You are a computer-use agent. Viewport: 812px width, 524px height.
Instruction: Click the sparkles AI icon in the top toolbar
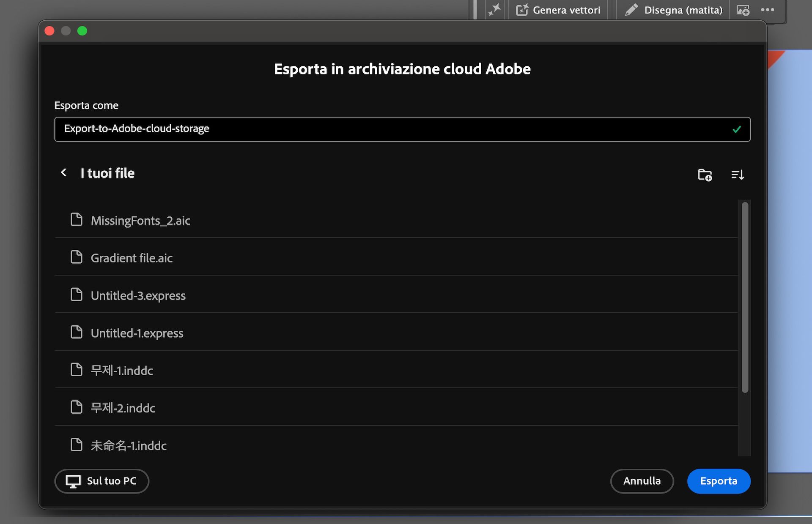494,9
